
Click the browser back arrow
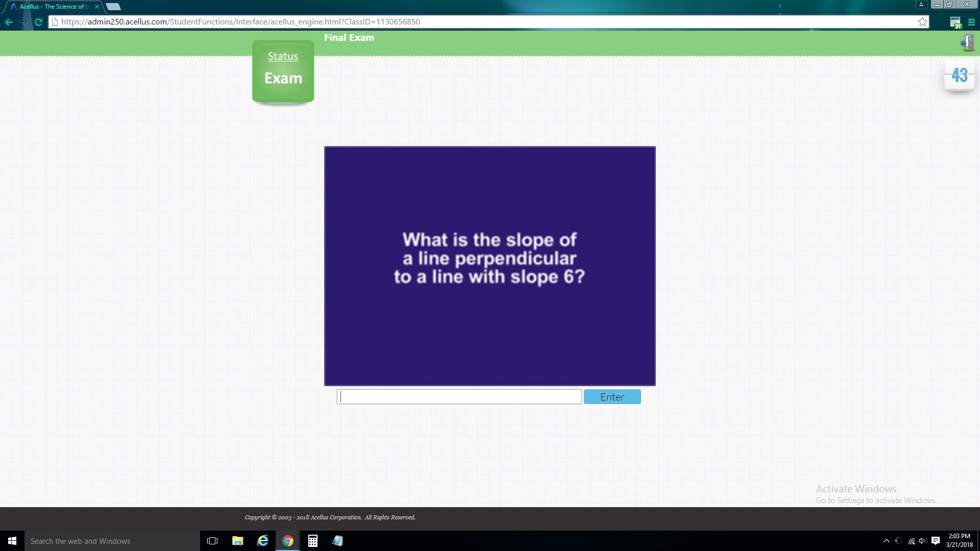tap(9, 22)
